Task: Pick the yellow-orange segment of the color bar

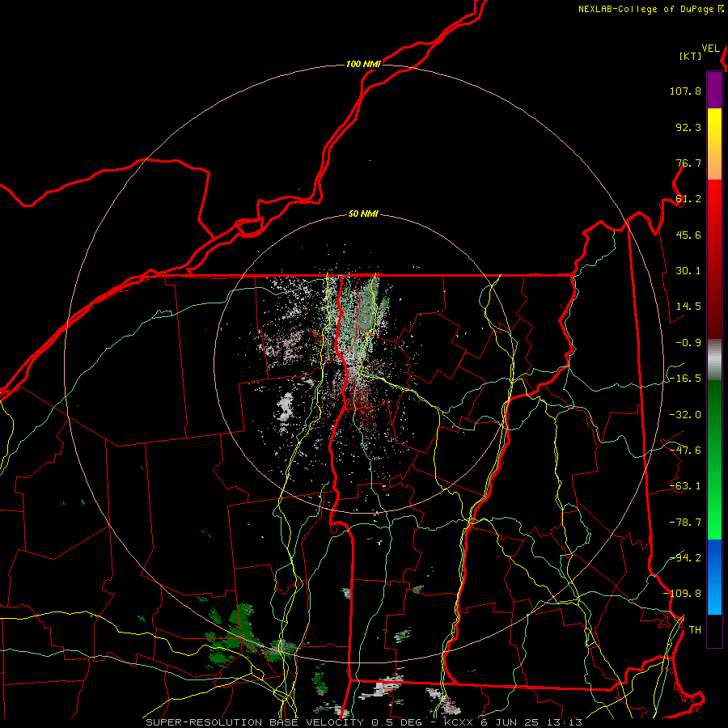Action: pos(714,144)
